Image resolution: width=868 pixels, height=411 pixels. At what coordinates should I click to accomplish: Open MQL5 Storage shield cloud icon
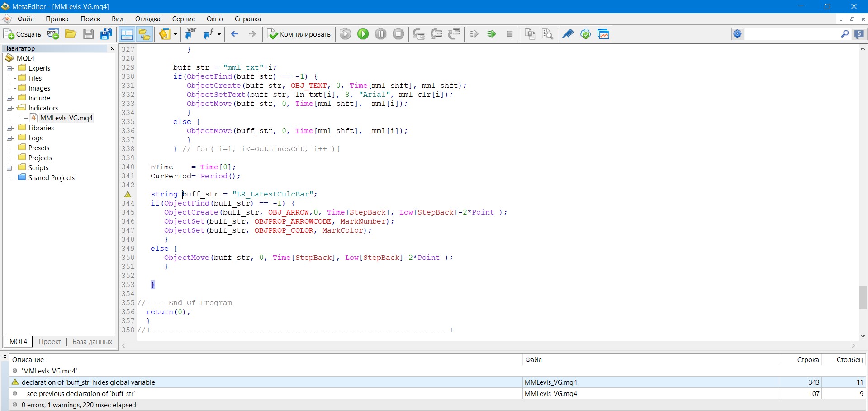coord(586,34)
